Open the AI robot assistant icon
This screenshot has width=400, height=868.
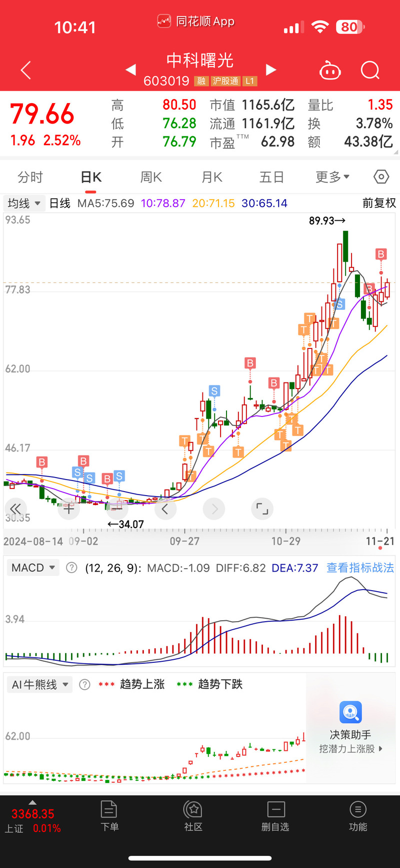(x=330, y=71)
